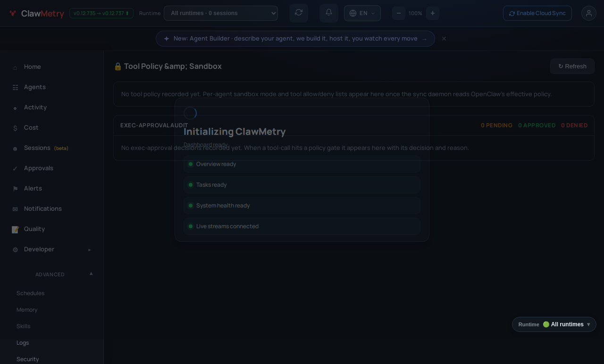Screen dimensions: 604x364
Task: Open the Agents page
Action: click(x=52, y=87)
